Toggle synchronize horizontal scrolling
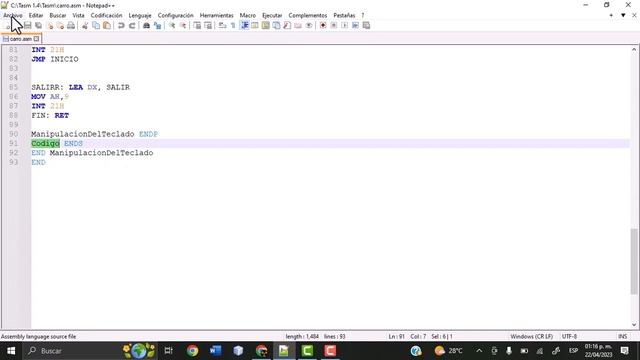 (x=208, y=25)
